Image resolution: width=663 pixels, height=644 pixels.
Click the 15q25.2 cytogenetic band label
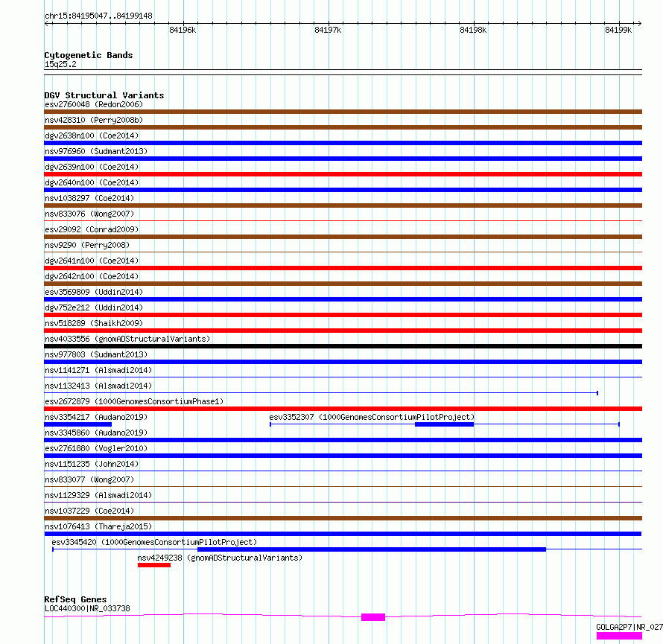point(60,64)
